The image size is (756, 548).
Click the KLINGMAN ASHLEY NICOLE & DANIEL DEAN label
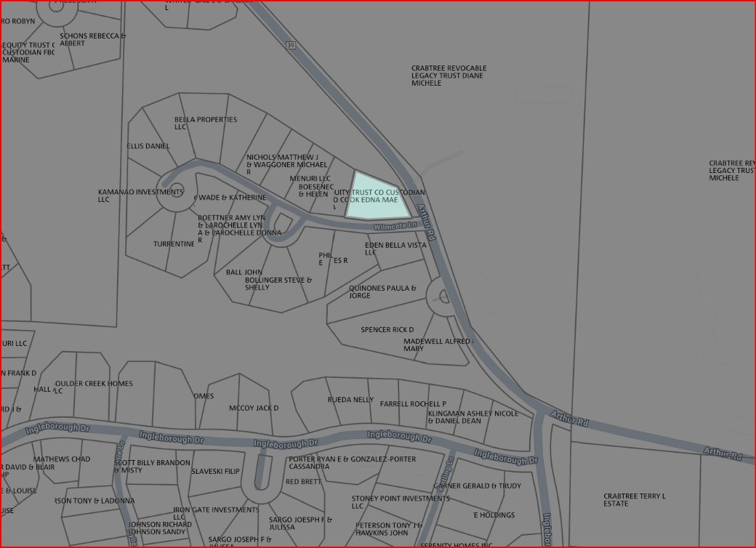(x=473, y=417)
